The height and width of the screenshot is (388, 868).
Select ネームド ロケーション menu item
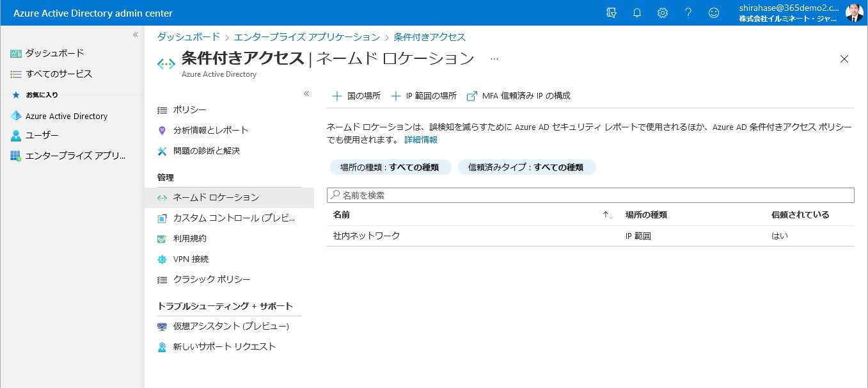click(x=229, y=197)
